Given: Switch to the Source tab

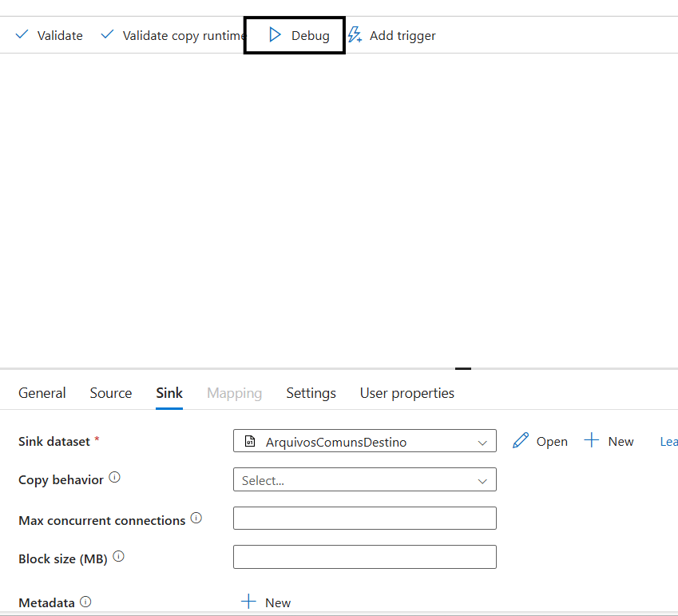Looking at the screenshot, I should tap(111, 393).
